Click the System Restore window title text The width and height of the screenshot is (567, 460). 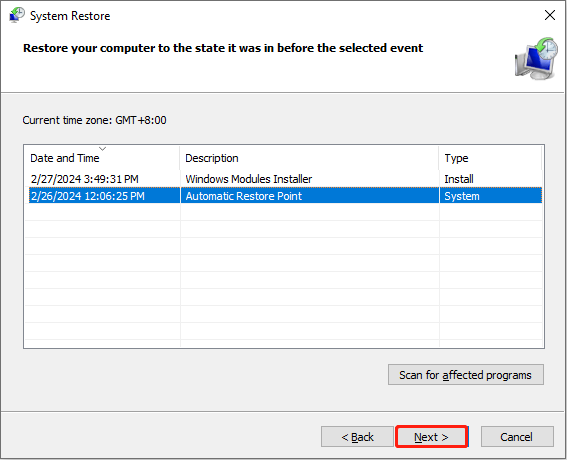tap(70, 16)
